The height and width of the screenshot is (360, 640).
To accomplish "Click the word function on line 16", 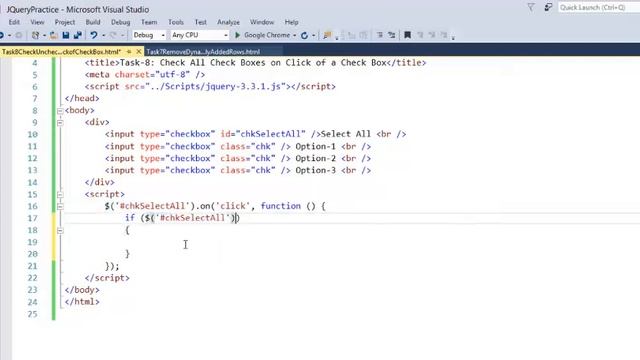I will coord(281,206).
